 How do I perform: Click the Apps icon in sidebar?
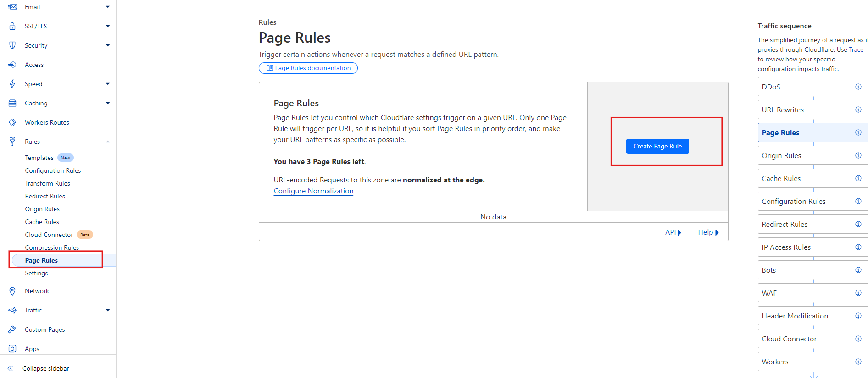point(12,349)
